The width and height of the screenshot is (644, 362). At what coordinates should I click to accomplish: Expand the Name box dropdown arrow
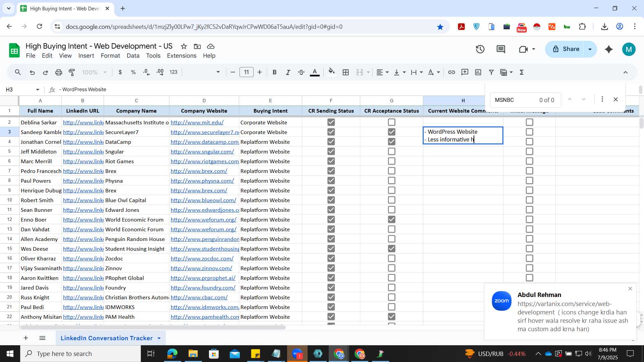pos(38,90)
